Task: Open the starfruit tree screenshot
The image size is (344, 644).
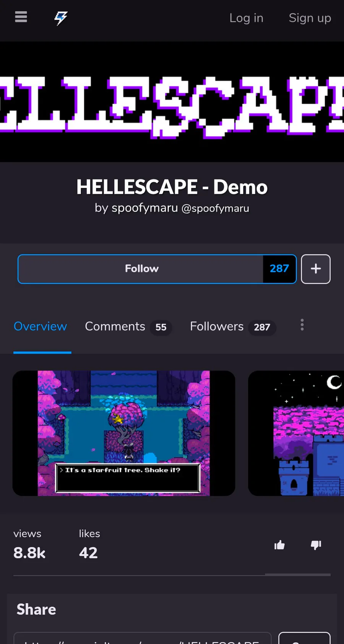Action: click(x=124, y=433)
